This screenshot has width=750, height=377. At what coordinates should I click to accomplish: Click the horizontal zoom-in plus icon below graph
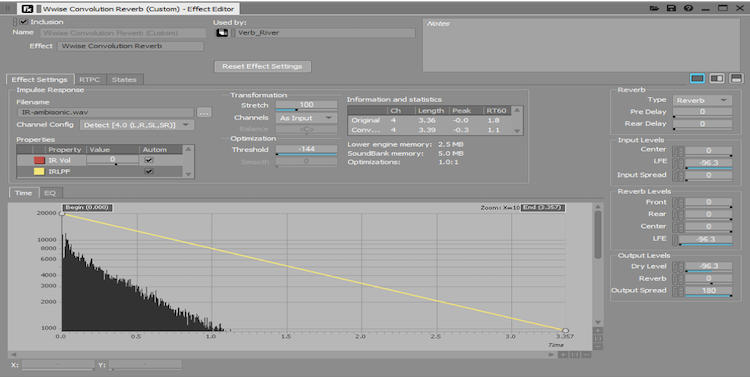563,355
